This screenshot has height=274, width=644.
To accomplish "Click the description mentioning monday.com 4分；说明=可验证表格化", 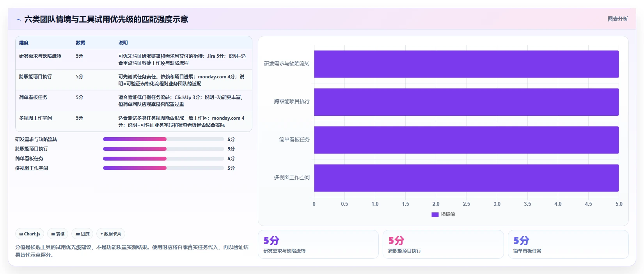I will (181, 80).
